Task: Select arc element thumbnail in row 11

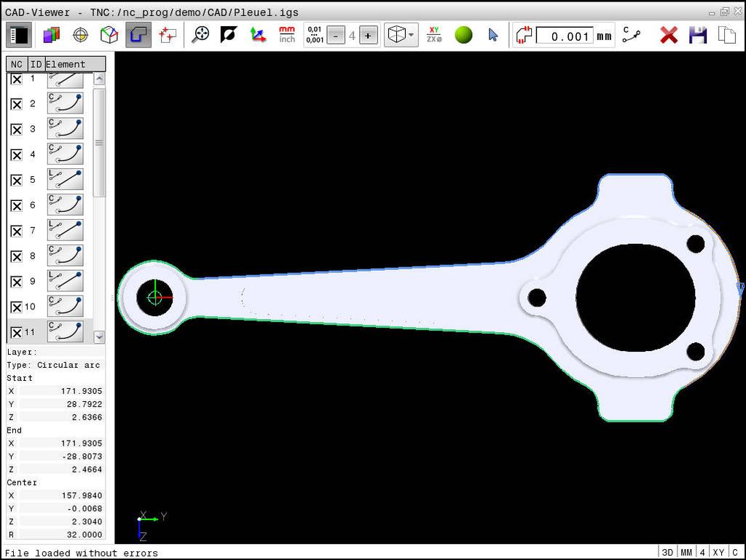Action: point(65,331)
